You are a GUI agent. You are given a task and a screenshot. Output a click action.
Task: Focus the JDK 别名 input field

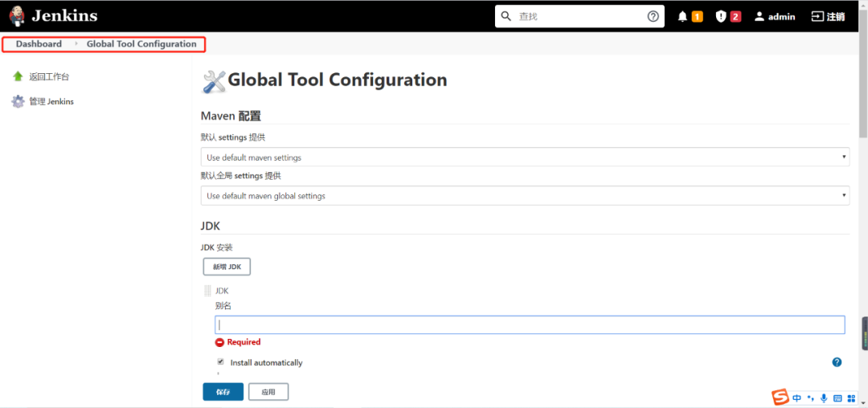[x=530, y=325]
